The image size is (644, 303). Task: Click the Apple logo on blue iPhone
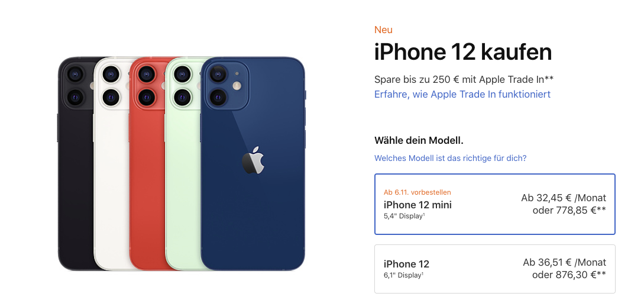coord(253,160)
